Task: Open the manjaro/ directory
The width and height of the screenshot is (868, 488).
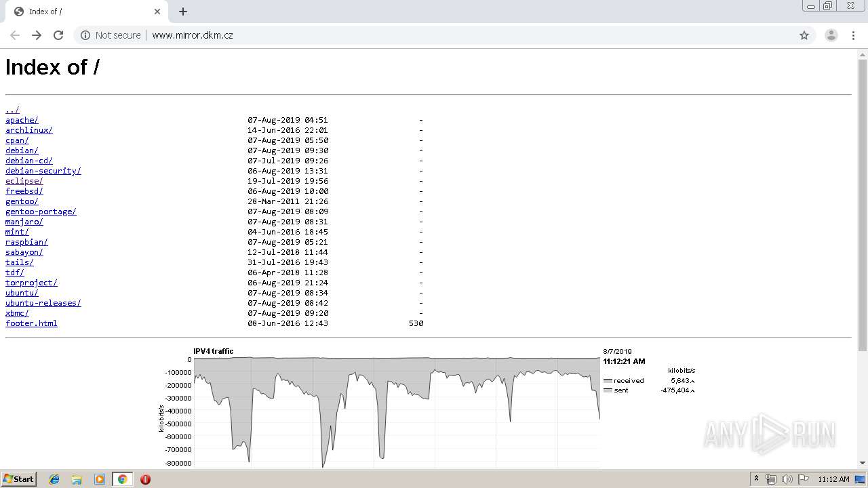Action: 24,222
